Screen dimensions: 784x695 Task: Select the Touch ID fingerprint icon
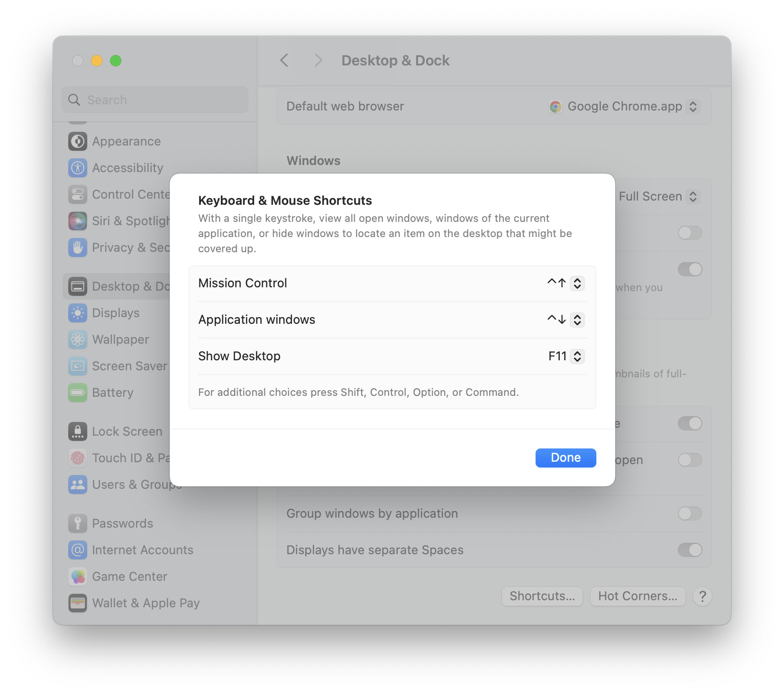coord(78,458)
